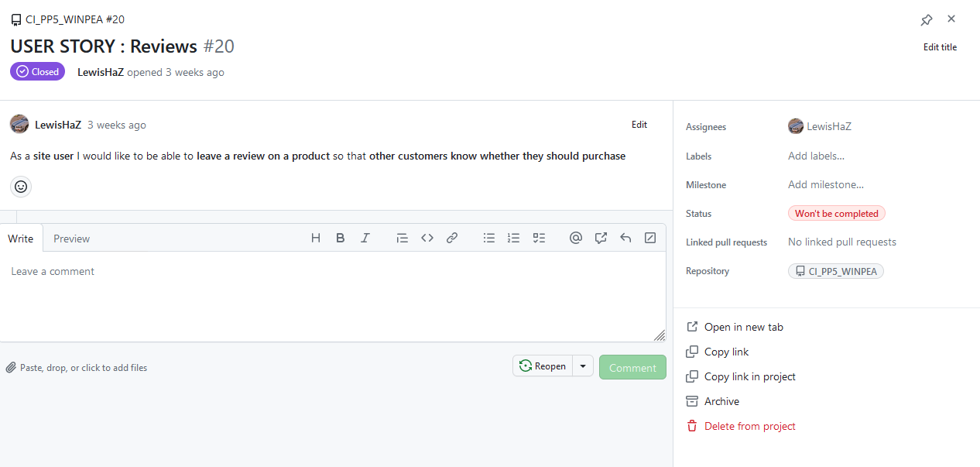Open the LewisHaZ author link on the comment

pos(58,125)
